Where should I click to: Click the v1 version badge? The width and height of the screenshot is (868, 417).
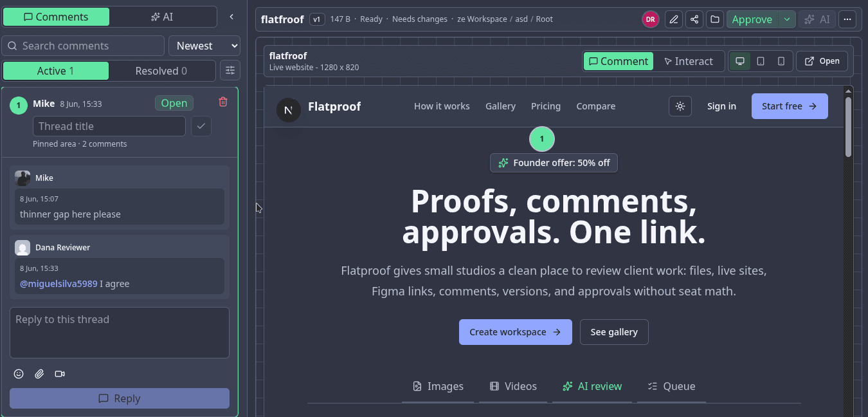317,19
